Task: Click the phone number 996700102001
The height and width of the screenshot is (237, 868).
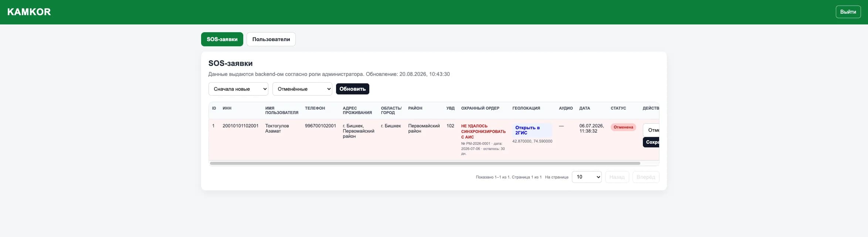Action: pyautogui.click(x=321, y=126)
